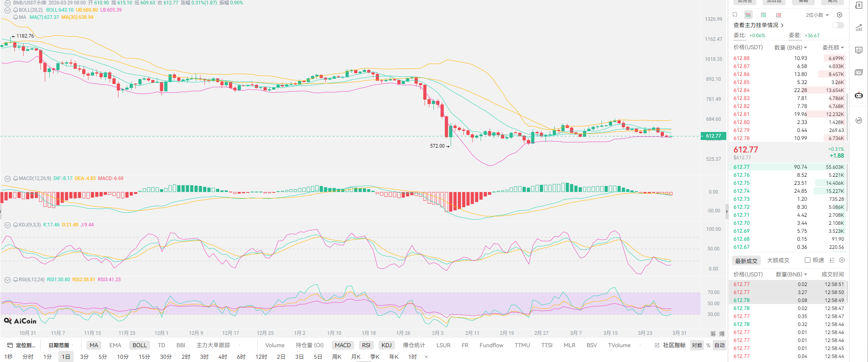This screenshot has width=868, height=362.
Task: Open the 2位小数 decimal precision dropdown
Action: tap(817, 15)
